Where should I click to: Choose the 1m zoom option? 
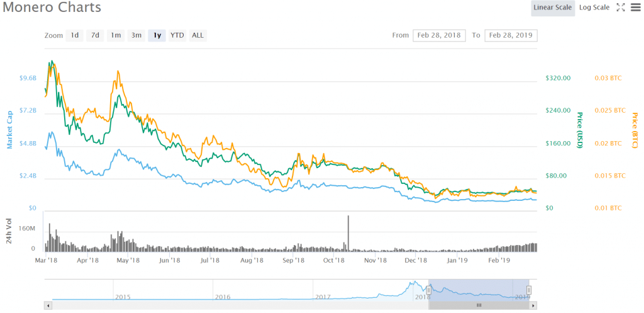[x=116, y=35]
